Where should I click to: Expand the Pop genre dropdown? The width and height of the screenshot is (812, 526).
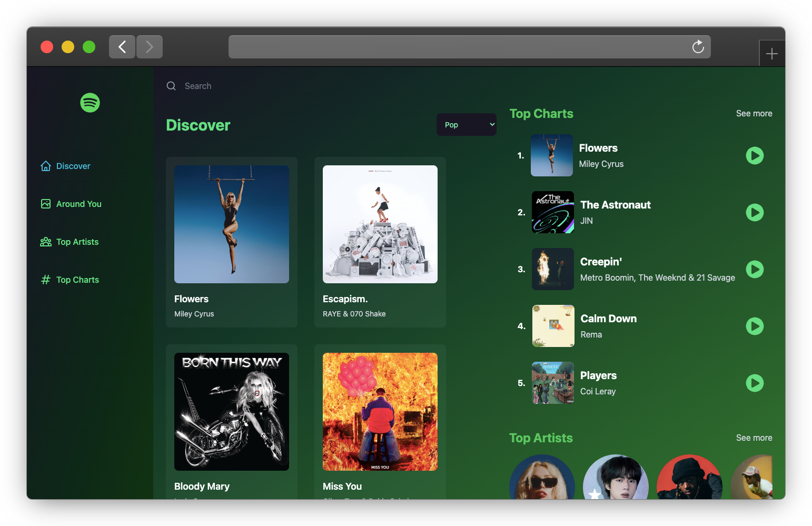(x=467, y=125)
